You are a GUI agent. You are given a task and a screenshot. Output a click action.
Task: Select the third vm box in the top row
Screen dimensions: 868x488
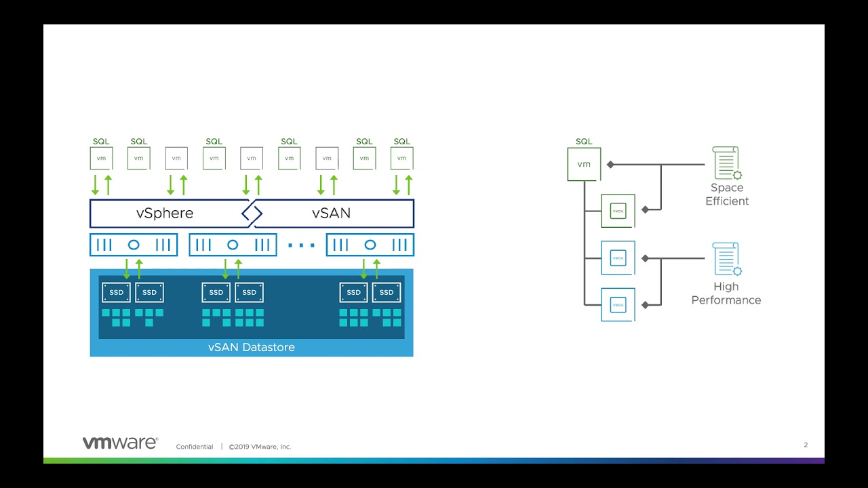(176, 158)
